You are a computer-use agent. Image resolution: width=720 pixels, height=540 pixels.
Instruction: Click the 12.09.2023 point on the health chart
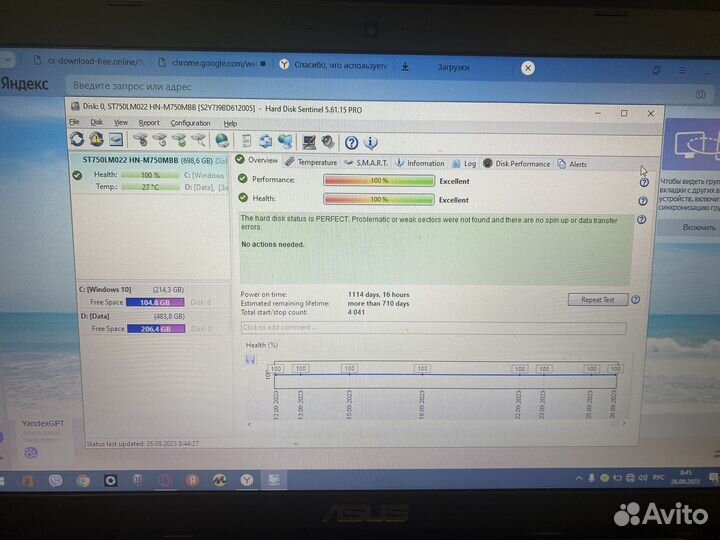click(276, 375)
